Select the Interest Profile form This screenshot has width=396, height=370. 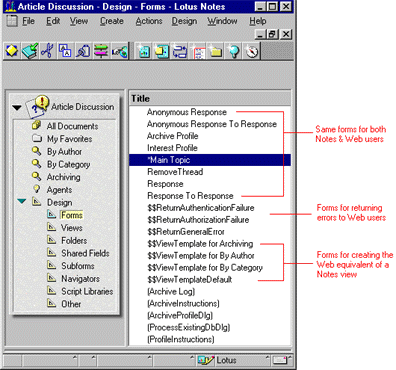[172, 148]
